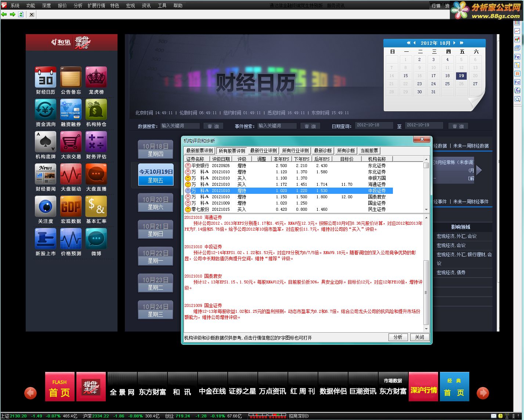Open the 大盘驱动 red pulse icon
Viewport: 524px width, 420px height.
coord(71,174)
